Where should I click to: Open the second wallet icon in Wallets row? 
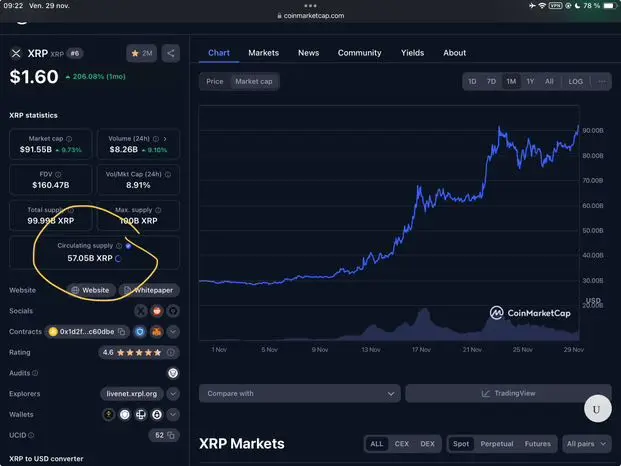click(x=125, y=415)
